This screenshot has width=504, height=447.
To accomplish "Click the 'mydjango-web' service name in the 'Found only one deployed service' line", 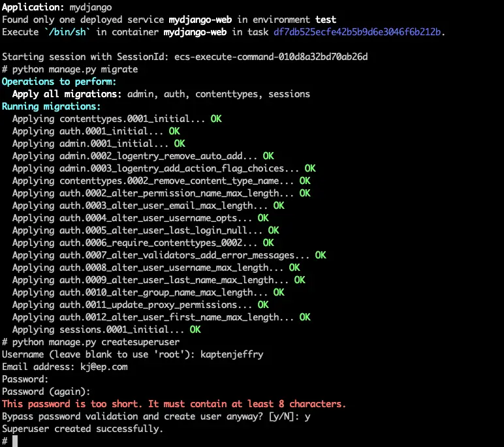I will click(200, 20).
